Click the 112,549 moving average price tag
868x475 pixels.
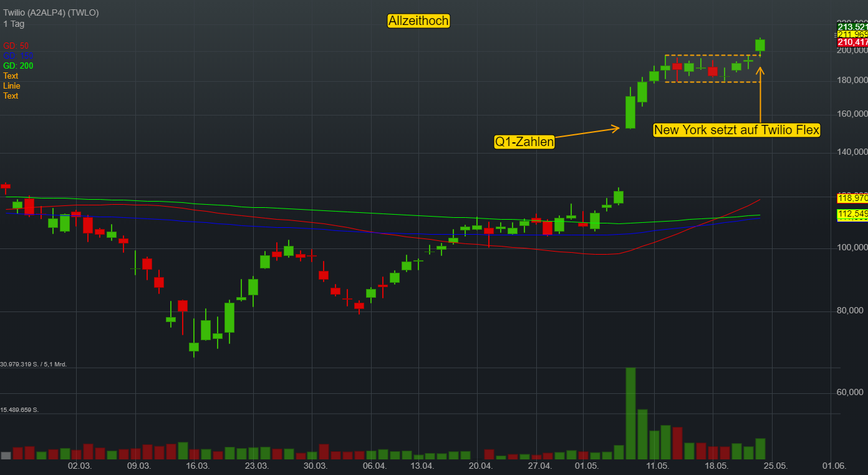click(852, 214)
